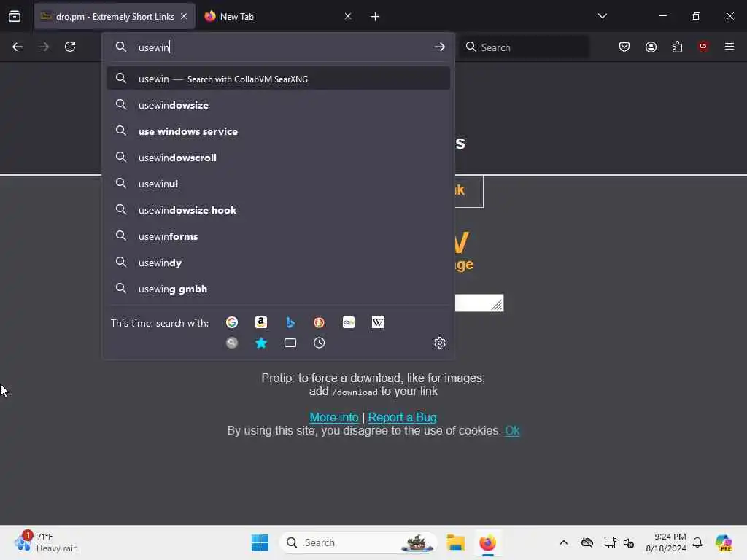Image resolution: width=747 pixels, height=560 pixels.
Task: Open the Windows Start menu
Action: tap(260, 542)
